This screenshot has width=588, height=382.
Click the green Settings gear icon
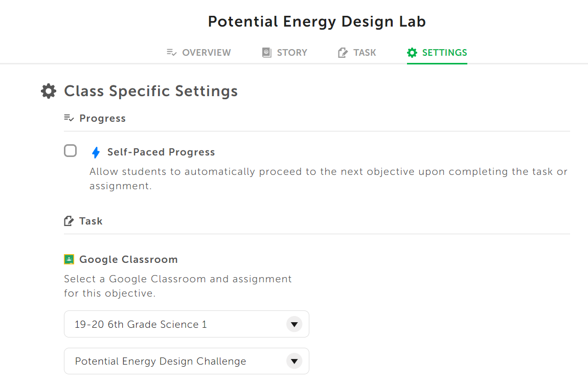[x=412, y=53]
